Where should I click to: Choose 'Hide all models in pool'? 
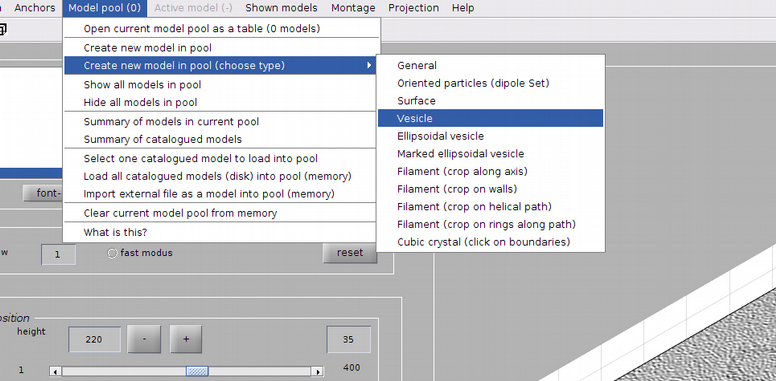pyautogui.click(x=221, y=102)
